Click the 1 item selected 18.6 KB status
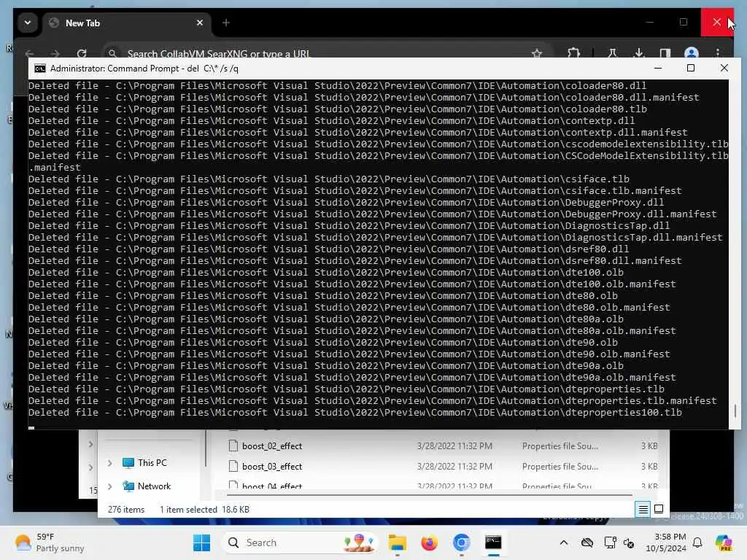Screen dimensions: 747x560 [204, 510]
